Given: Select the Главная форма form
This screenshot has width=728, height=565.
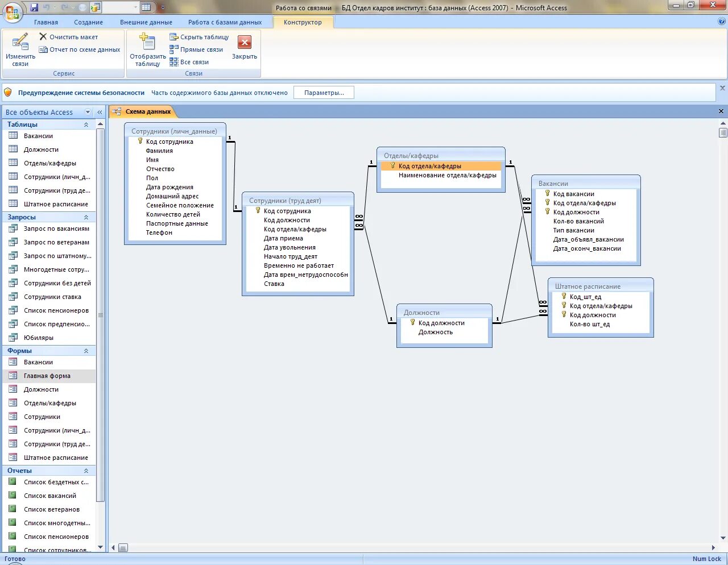Looking at the screenshot, I should tap(49, 376).
